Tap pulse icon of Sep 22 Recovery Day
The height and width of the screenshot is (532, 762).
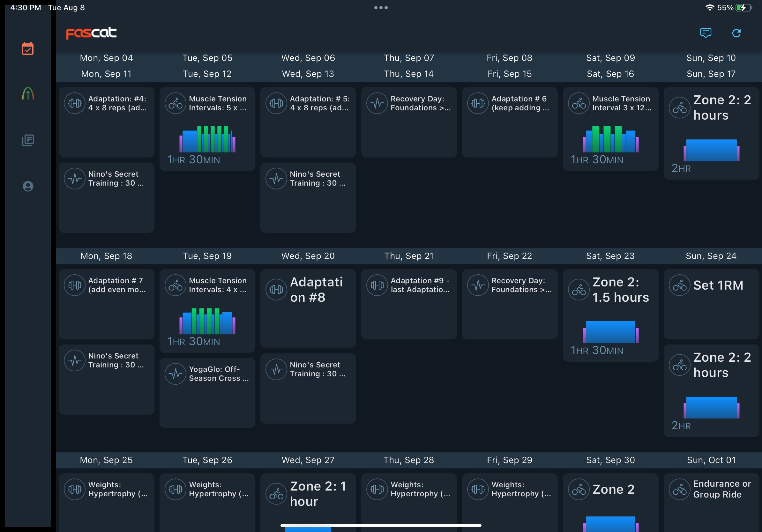tap(478, 285)
